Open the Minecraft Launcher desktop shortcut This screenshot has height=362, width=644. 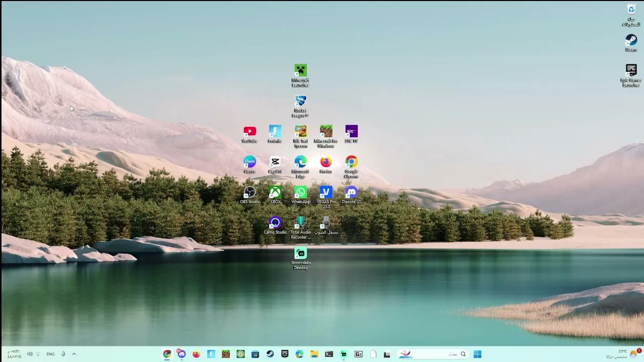click(300, 75)
